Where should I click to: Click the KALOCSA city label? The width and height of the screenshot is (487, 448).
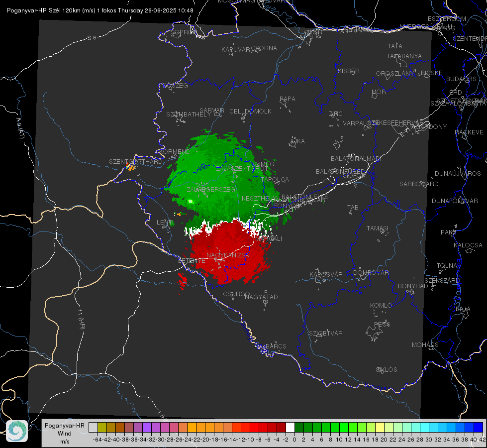pyautogui.click(x=468, y=245)
